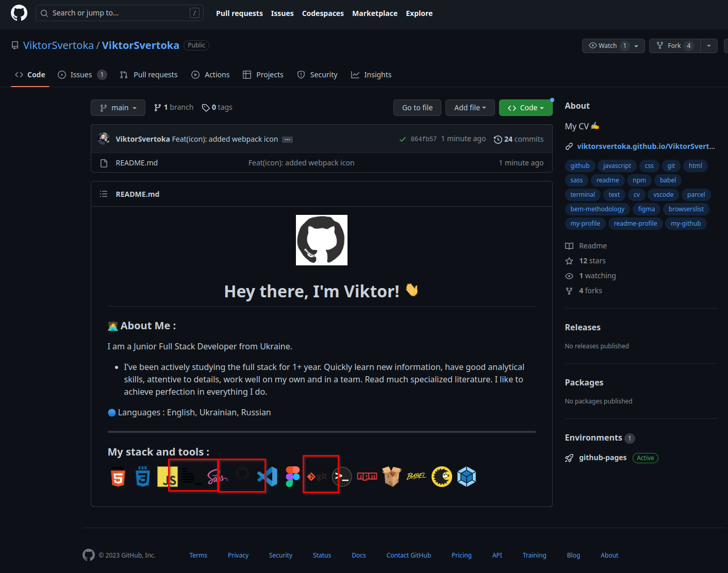Image resolution: width=728 pixels, height=573 pixels.
Task: Open the Add file dropdown
Action: point(470,107)
